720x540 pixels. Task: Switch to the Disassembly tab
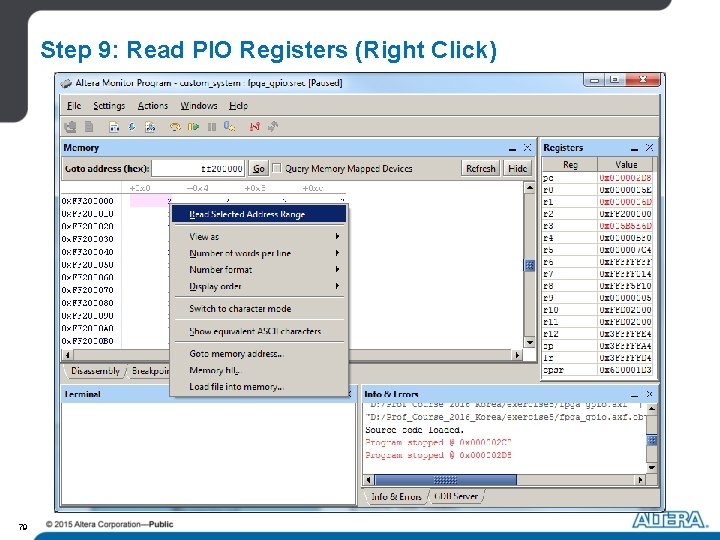pos(95,371)
